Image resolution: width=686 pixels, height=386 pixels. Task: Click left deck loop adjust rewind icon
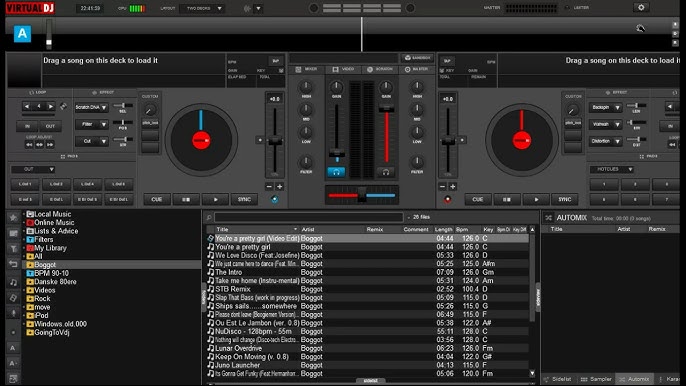[29, 144]
